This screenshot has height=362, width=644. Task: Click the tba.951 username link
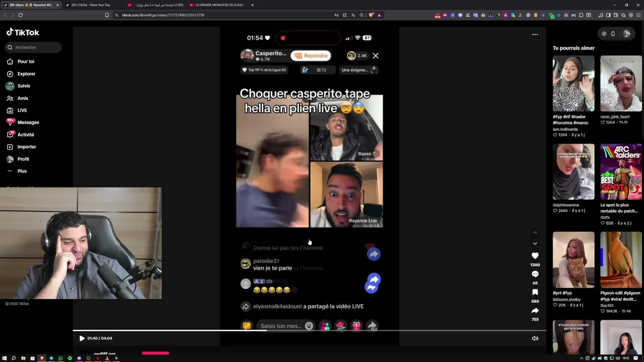[x=607, y=305]
